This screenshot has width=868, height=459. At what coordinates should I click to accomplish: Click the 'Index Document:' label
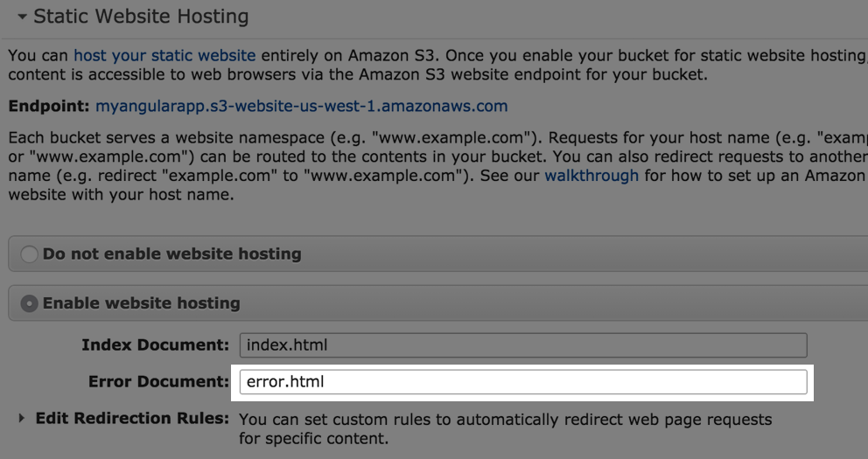pyautogui.click(x=155, y=344)
